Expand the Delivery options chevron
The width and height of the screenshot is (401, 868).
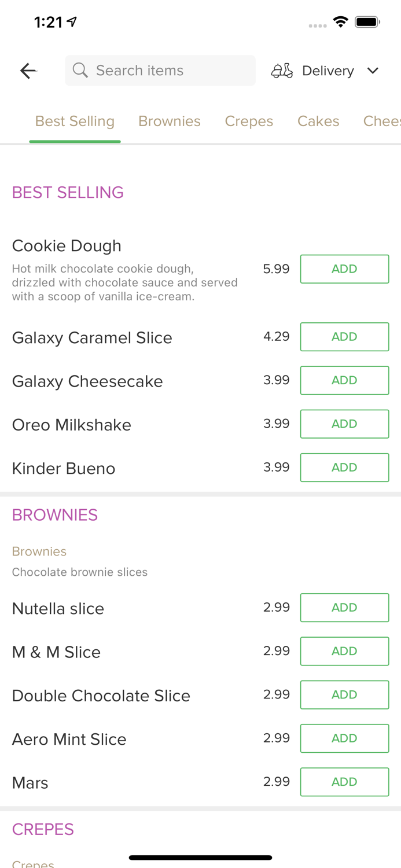(373, 71)
